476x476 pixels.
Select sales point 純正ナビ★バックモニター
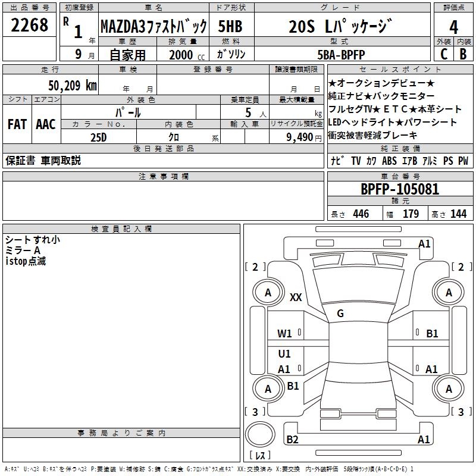click(x=381, y=96)
